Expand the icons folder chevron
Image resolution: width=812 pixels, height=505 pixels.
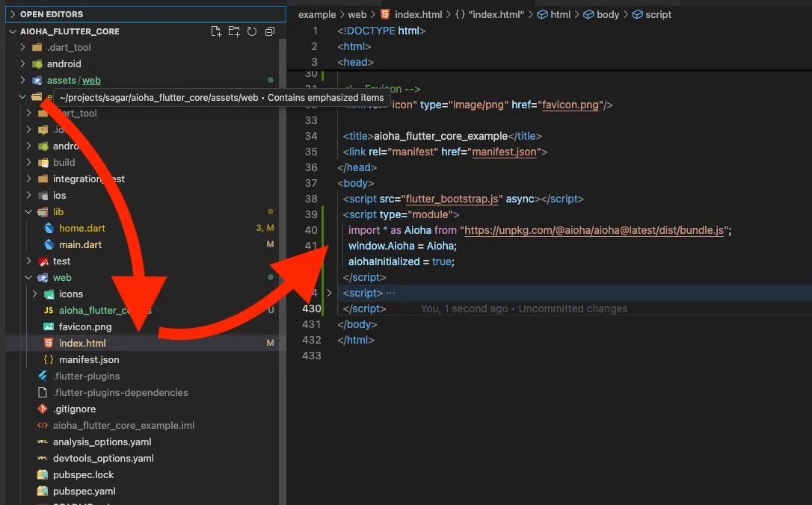point(34,294)
